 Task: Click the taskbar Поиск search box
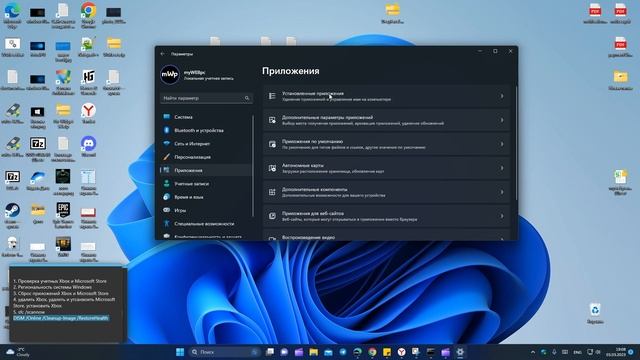(x=224, y=352)
